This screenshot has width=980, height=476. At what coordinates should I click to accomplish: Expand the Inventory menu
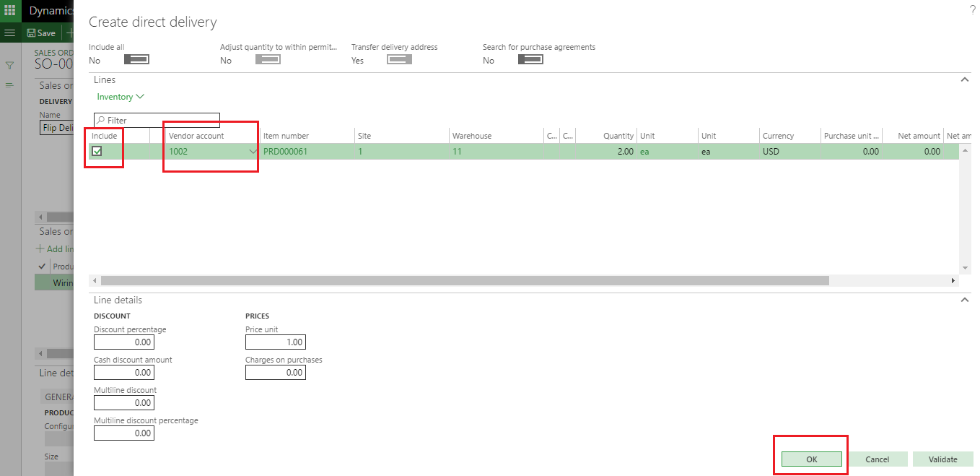click(x=121, y=97)
